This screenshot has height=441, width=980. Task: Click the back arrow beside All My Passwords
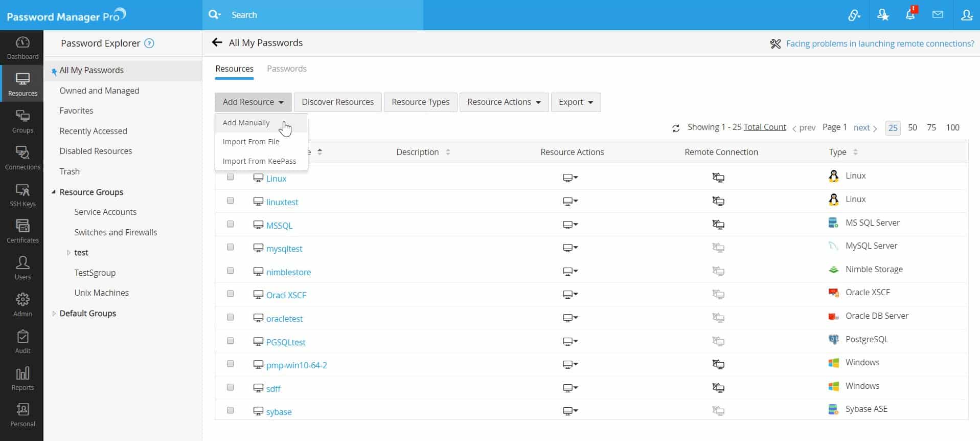[x=217, y=42]
